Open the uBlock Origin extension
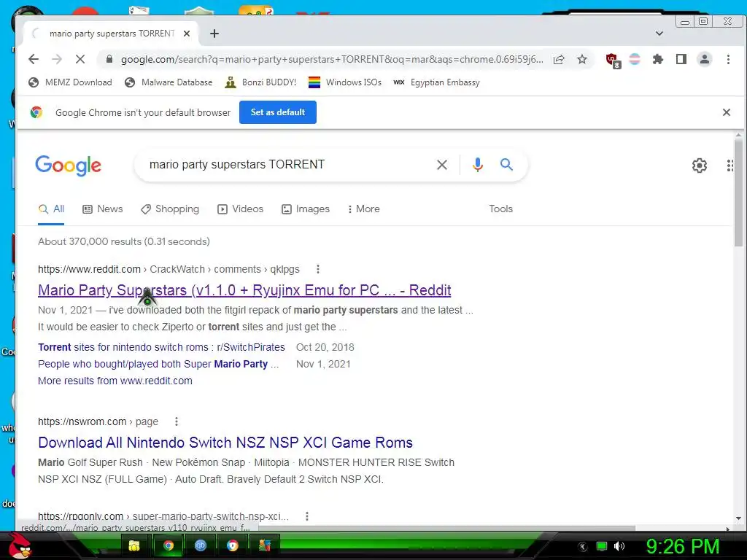The height and width of the screenshot is (560, 747). pos(613,60)
